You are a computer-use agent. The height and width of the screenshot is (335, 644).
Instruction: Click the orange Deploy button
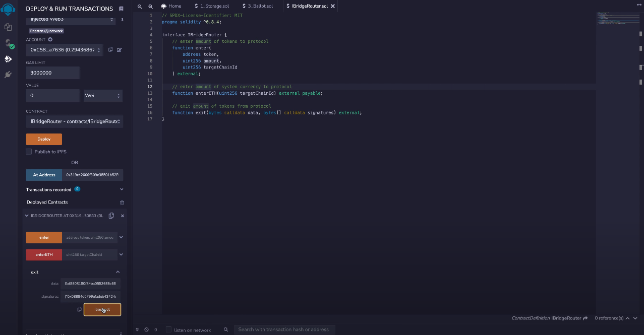point(44,139)
